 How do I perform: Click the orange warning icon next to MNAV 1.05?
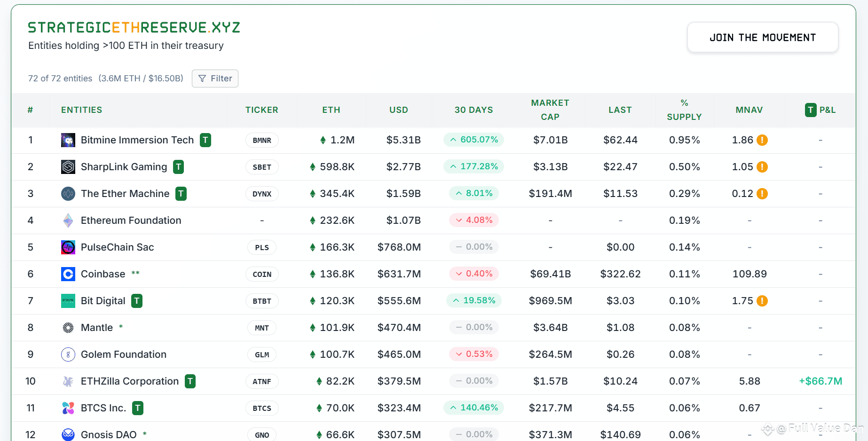point(762,167)
